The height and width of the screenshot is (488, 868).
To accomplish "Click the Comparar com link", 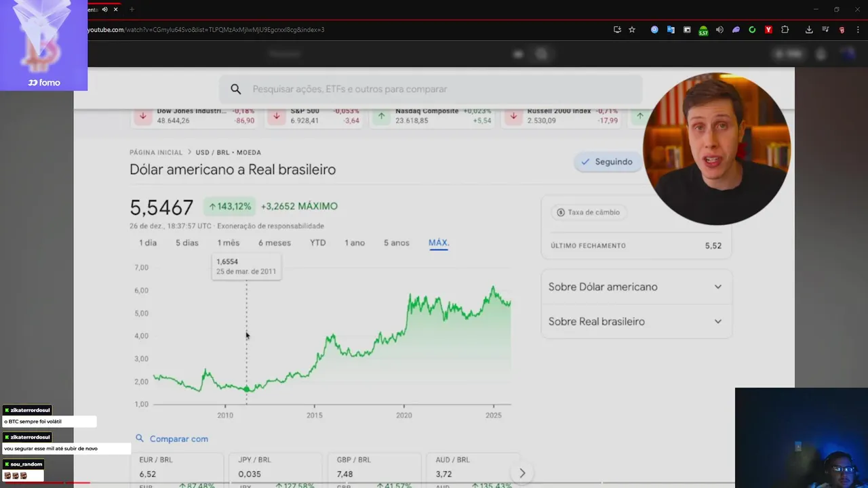I will click(x=179, y=439).
